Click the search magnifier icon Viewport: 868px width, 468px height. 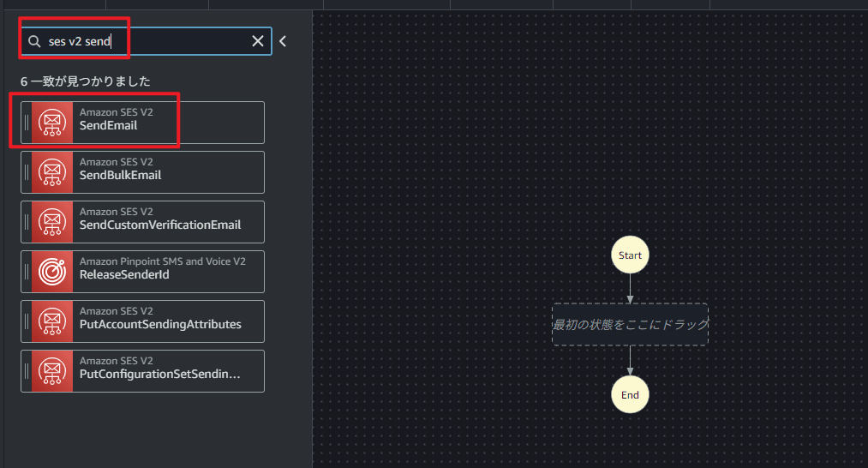(x=34, y=41)
